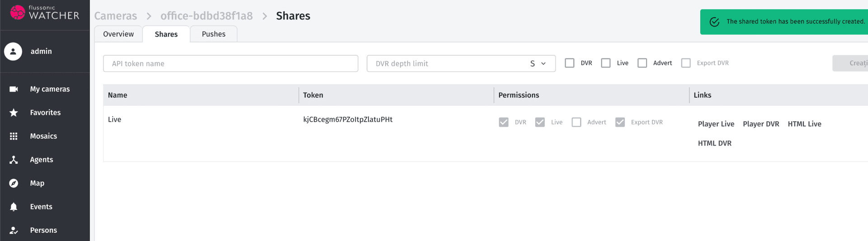Screen dimensions: 868x241
Task: Expand the DVR depth limit unit dropdown
Action: [538, 64]
